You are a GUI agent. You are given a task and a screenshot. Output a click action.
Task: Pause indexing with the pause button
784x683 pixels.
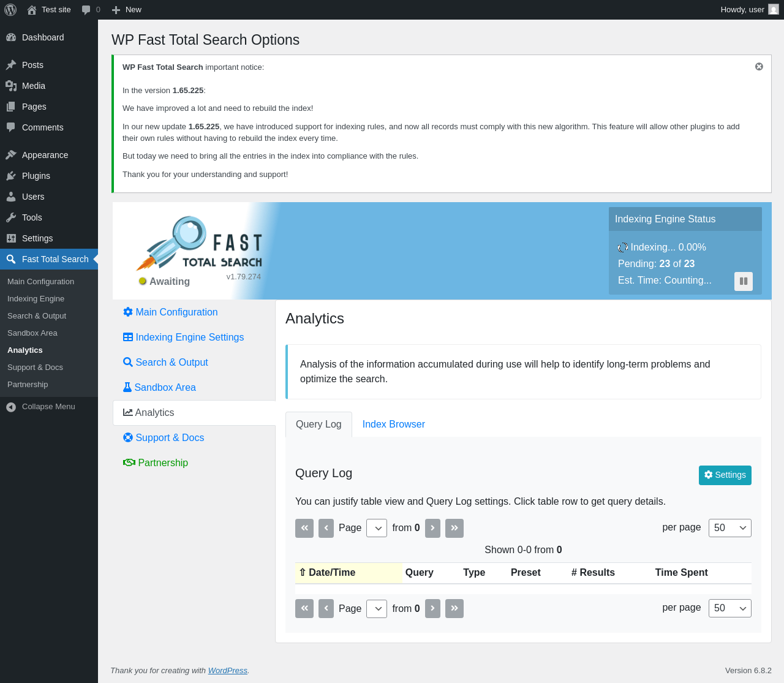point(744,281)
